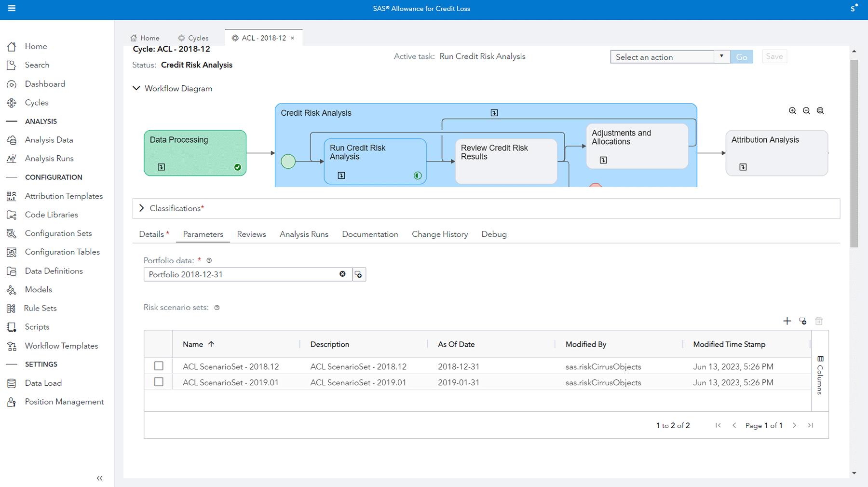Browse for portfolio data object
Screen dimensions: 868x487
click(359, 274)
